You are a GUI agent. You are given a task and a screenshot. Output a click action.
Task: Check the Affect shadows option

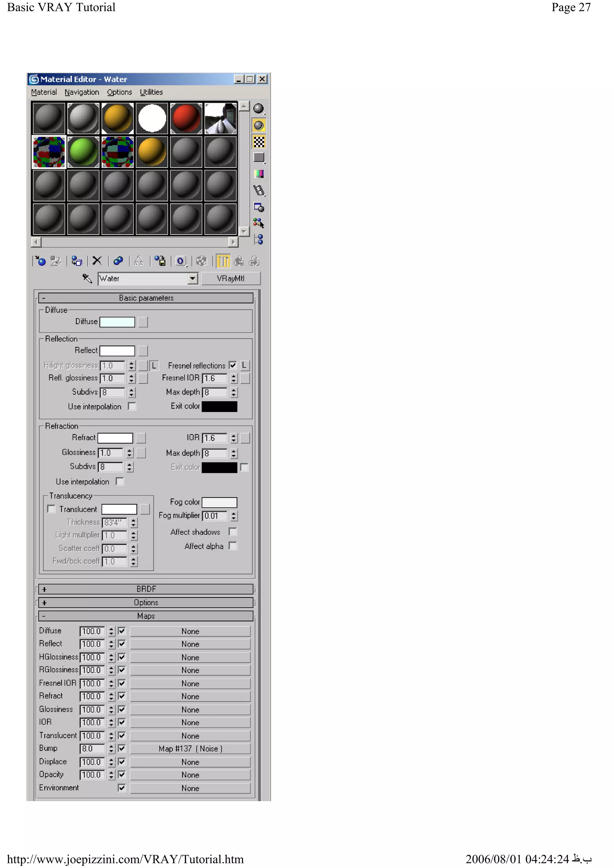pos(233,532)
